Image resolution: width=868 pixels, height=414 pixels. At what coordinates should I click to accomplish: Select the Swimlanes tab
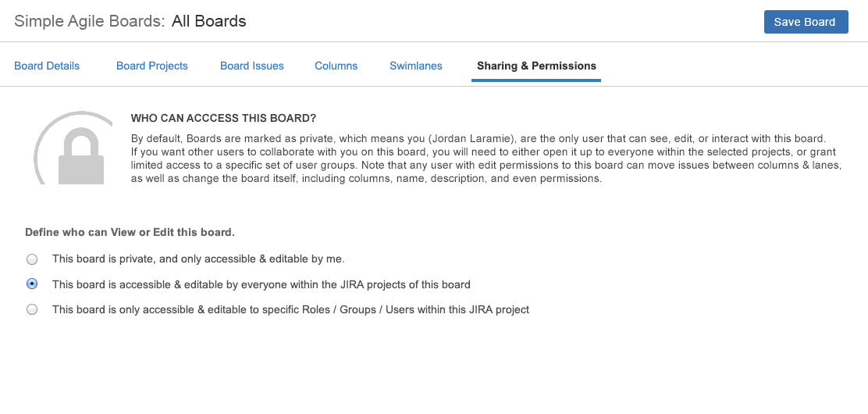(416, 66)
